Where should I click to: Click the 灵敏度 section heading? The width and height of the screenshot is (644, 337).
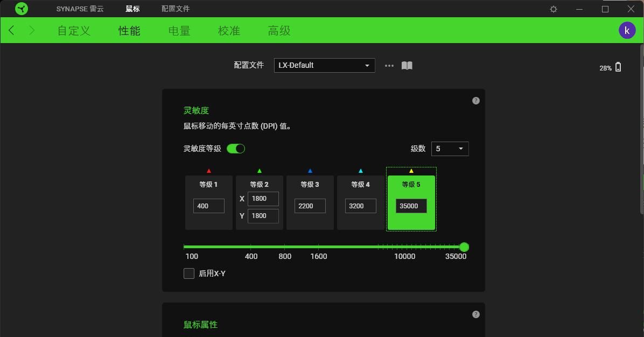click(x=197, y=110)
